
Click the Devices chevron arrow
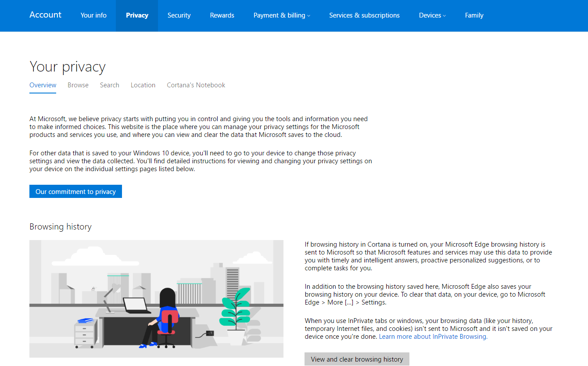click(x=445, y=16)
